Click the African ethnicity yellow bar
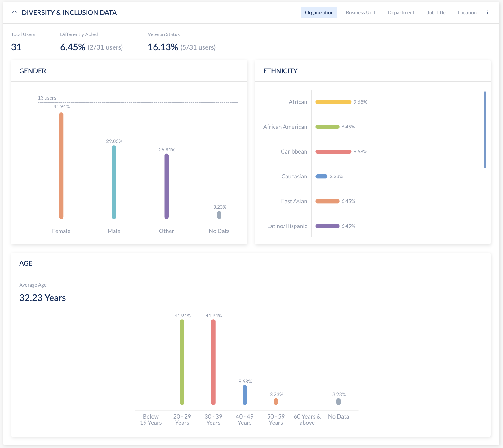 click(333, 102)
